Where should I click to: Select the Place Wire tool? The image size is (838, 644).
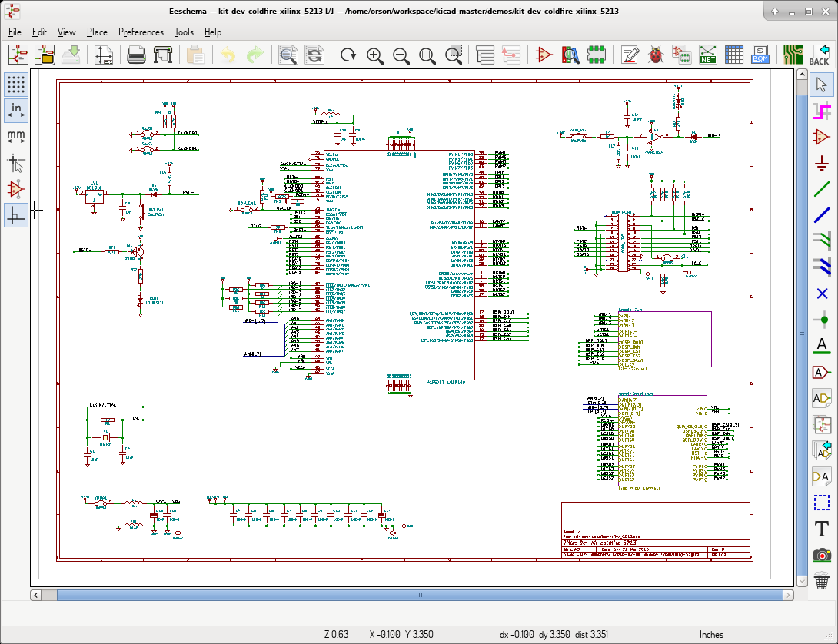[x=822, y=189]
